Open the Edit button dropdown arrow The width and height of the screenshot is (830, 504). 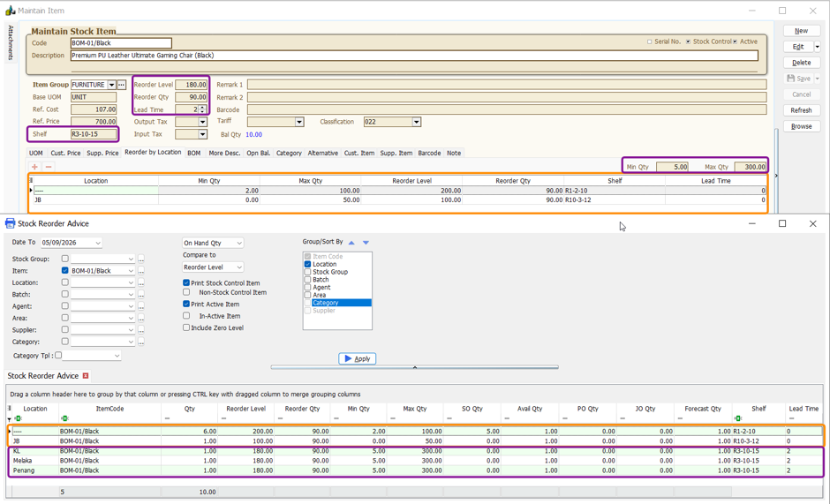(x=818, y=47)
